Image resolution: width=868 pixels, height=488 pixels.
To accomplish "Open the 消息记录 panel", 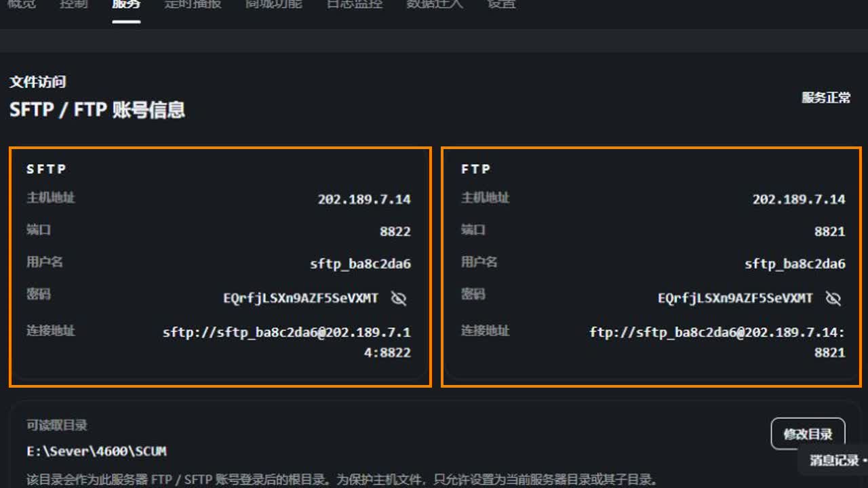I will (834, 460).
